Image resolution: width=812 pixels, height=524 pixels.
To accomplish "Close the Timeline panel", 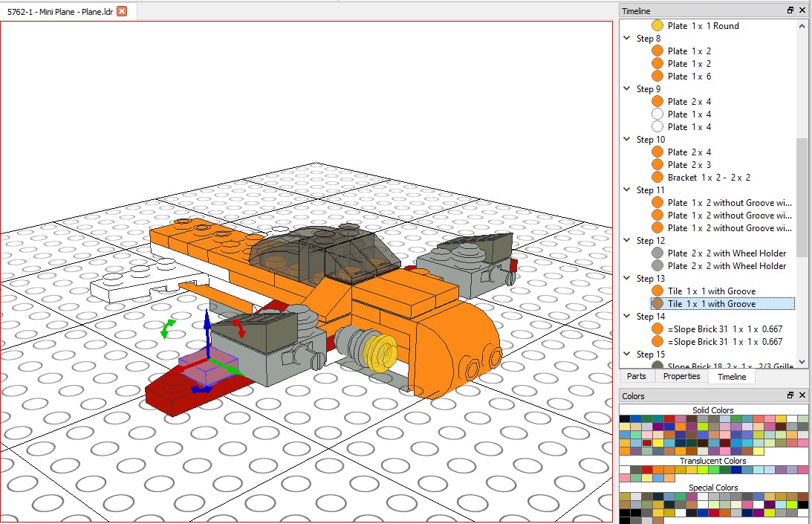I will coord(802,10).
